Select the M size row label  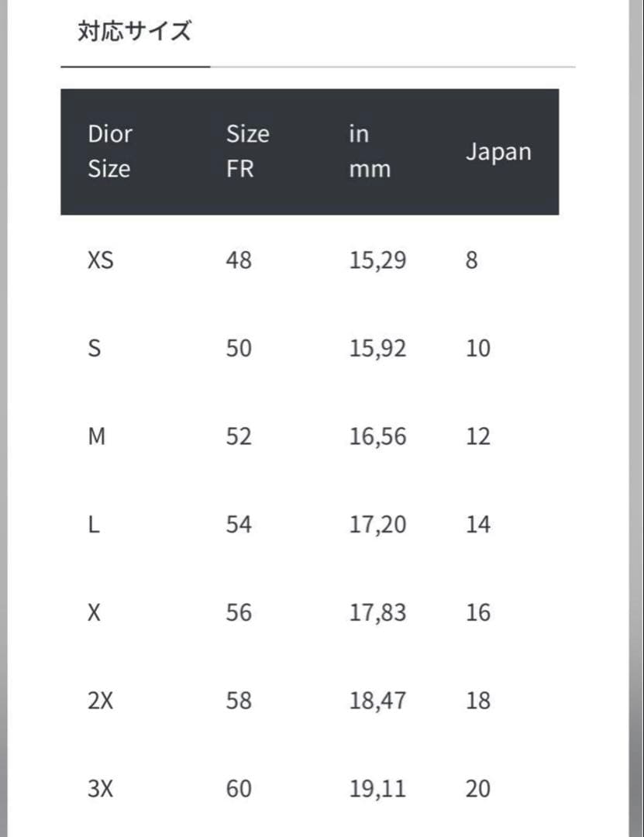96,437
